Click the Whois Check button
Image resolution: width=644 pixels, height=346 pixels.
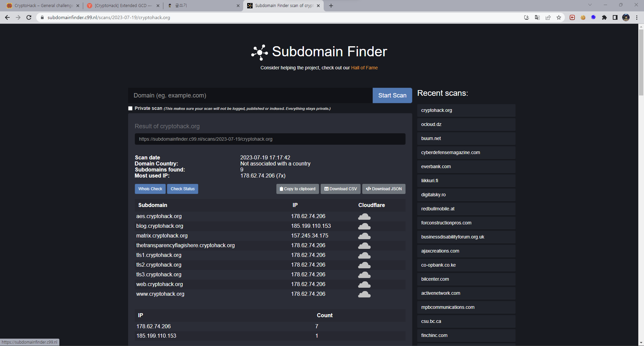150,189
